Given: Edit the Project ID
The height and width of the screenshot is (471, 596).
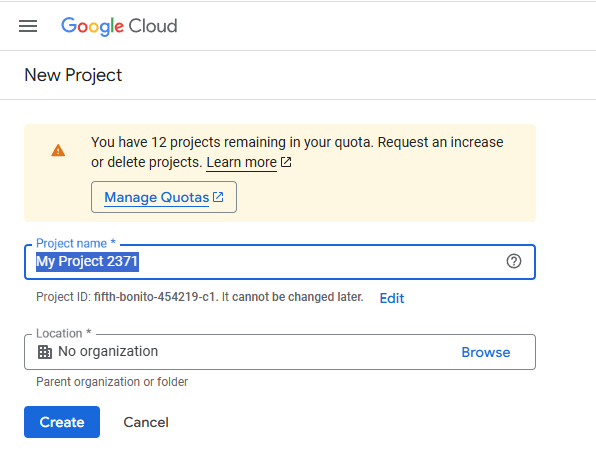Looking at the screenshot, I should [392, 298].
